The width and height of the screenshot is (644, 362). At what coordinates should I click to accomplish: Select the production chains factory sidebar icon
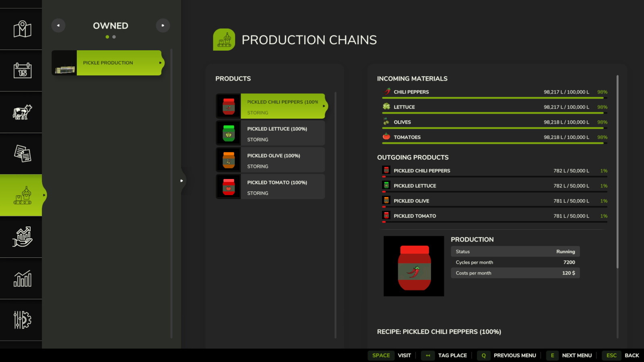[x=22, y=195]
